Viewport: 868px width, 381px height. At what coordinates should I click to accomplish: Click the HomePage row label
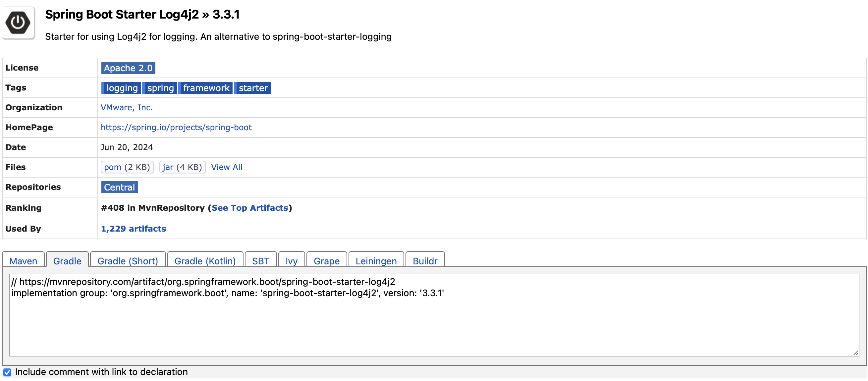(29, 127)
